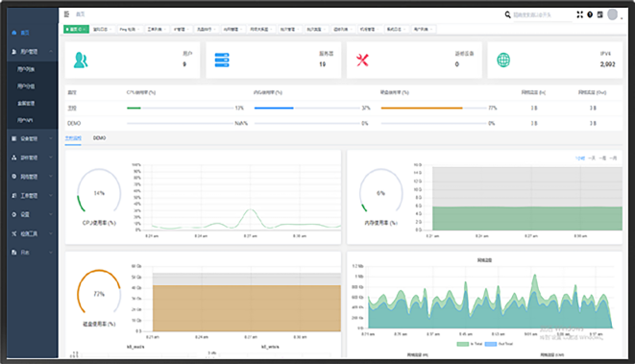Viewport: 635px width, 364px height.
Task: Expand arrow of the tree-icon sidebar menu
Action: pyautogui.click(x=51, y=158)
